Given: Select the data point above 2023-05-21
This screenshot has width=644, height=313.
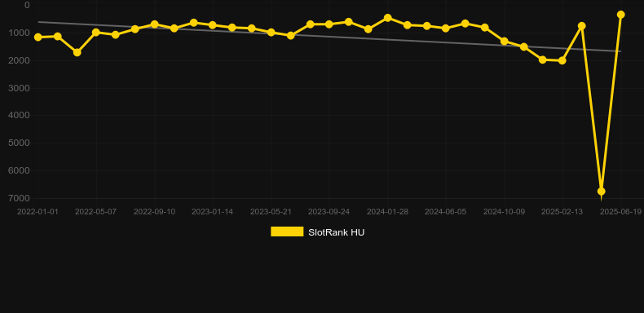Looking at the screenshot, I should (x=271, y=33).
